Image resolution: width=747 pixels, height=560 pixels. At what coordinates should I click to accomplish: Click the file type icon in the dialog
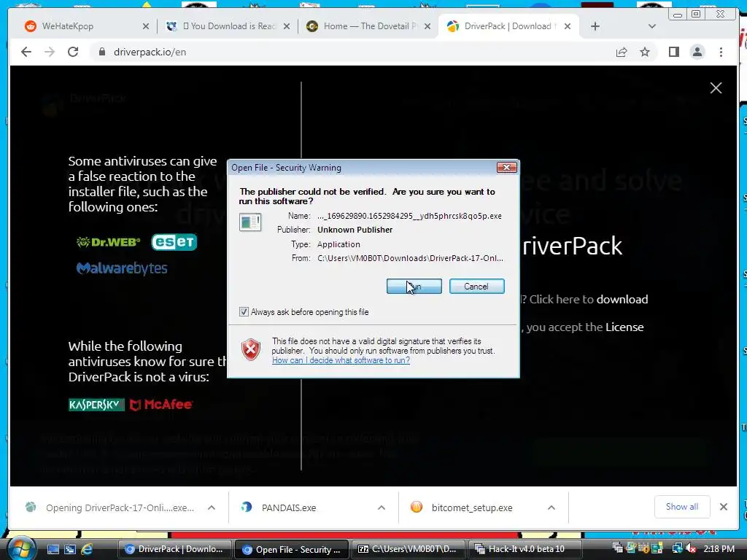pos(250,222)
